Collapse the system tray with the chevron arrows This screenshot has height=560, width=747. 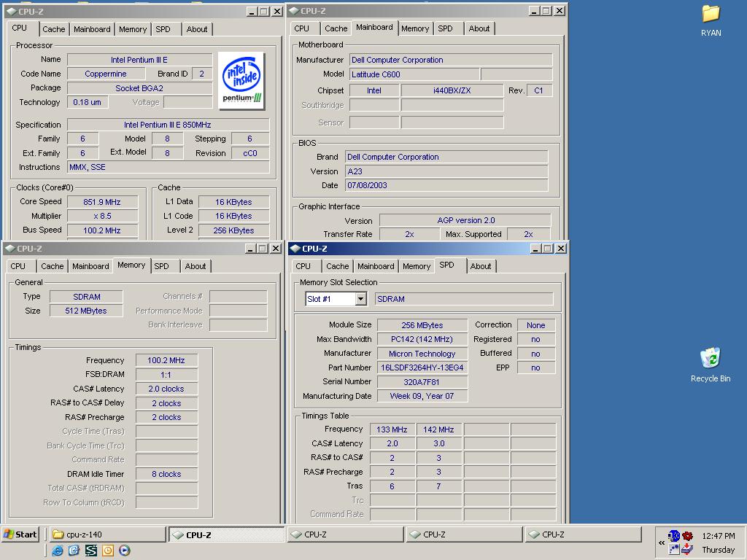(x=661, y=542)
